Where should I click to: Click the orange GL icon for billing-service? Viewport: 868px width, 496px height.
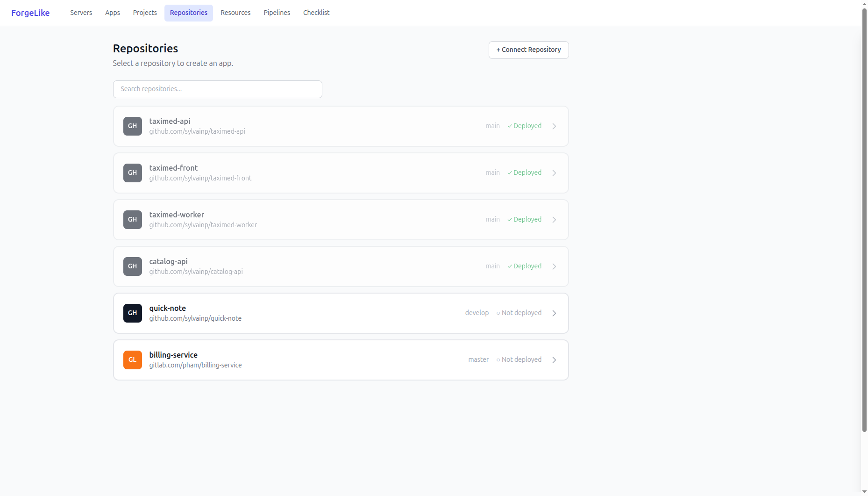pos(132,360)
